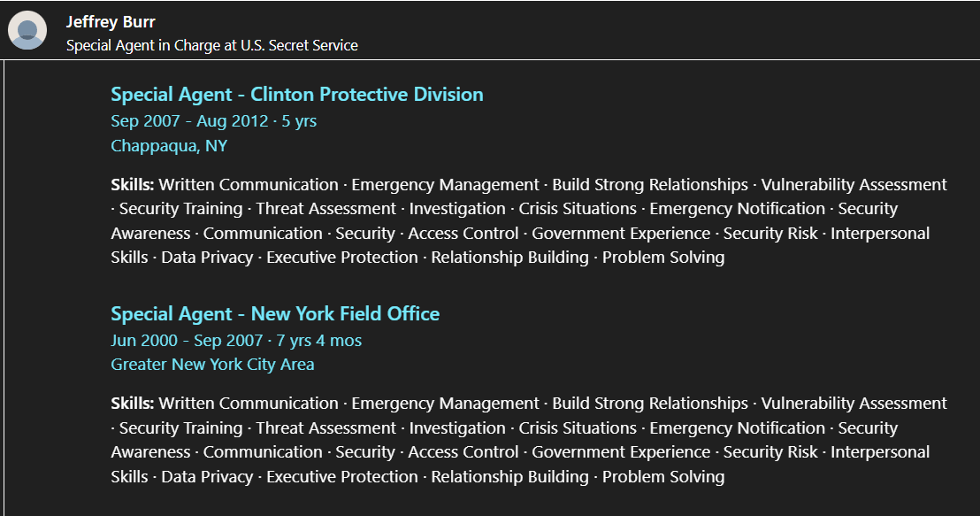Screen dimensions: 980x516
Task: Select the Greater New York City Area location
Action: click(212, 365)
